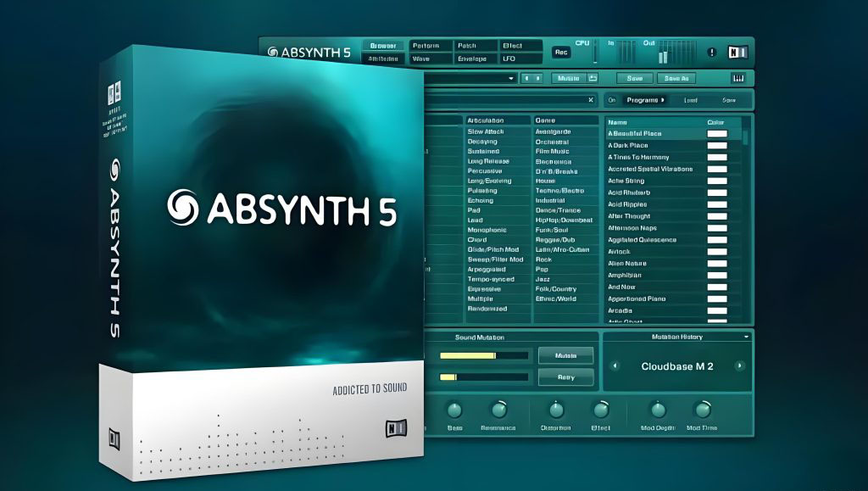
Task: Open the keyboard icon in toolbar
Action: coord(737,78)
